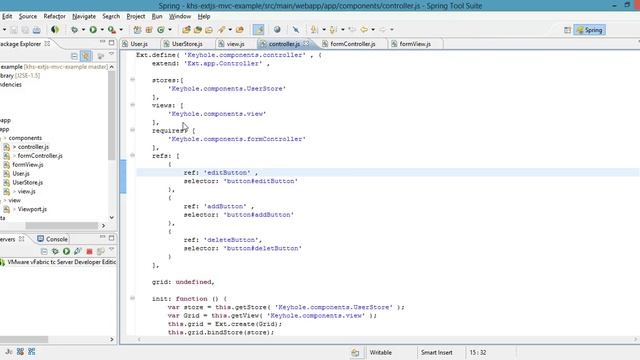The width and height of the screenshot is (640, 360).
Task: Switch to the view.js editor tab
Action: click(236, 44)
